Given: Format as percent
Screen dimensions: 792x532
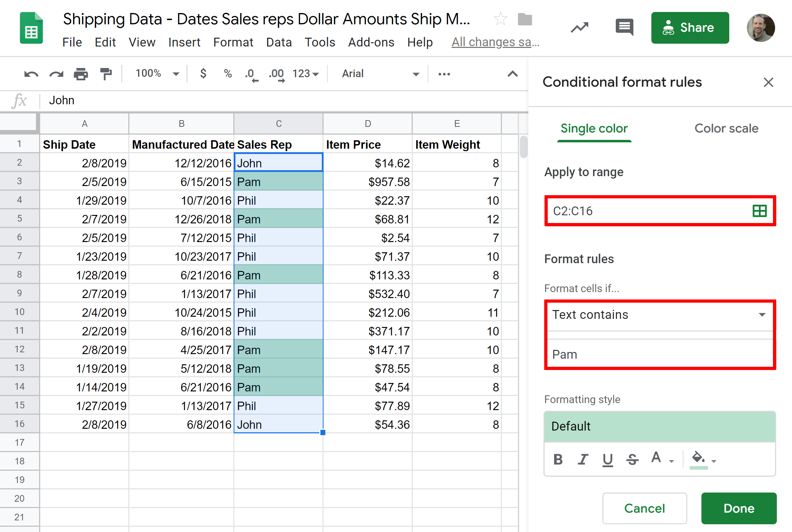Looking at the screenshot, I should [228, 73].
